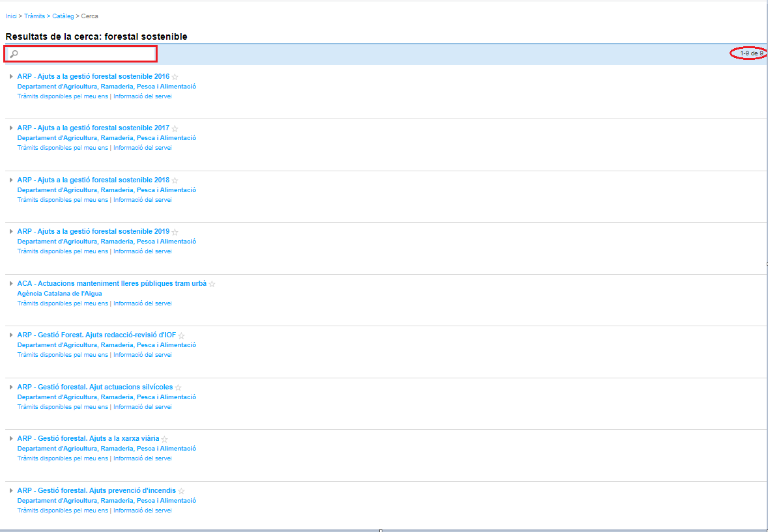Click the search input field
Image resolution: width=768 pixels, height=532 pixels.
click(x=86, y=54)
